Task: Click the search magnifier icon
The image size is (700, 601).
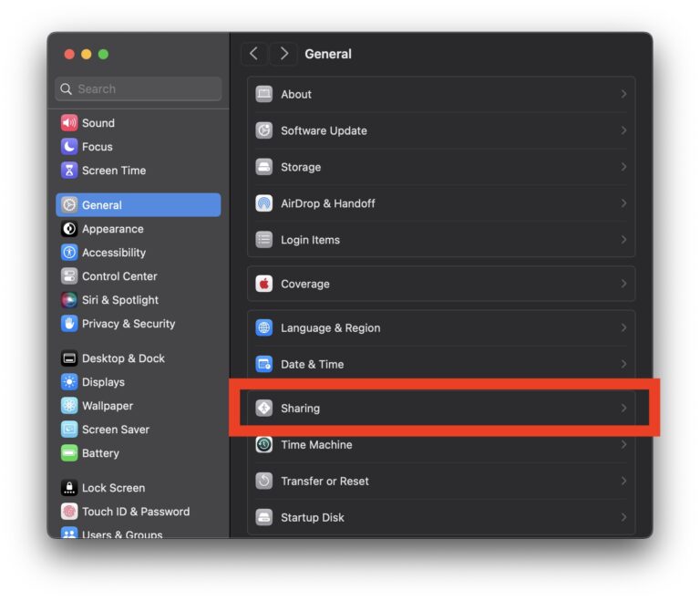Action: (x=66, y=89)
